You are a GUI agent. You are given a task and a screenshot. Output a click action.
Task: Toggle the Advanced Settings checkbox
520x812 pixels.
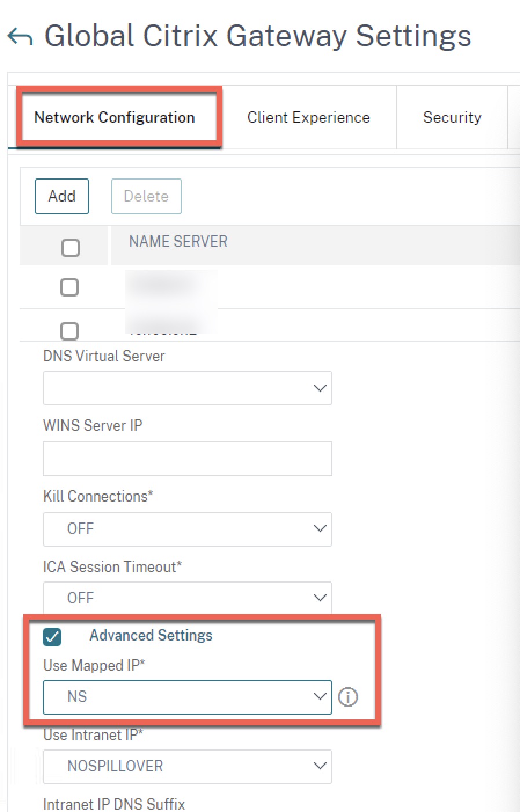coord(52,637)
